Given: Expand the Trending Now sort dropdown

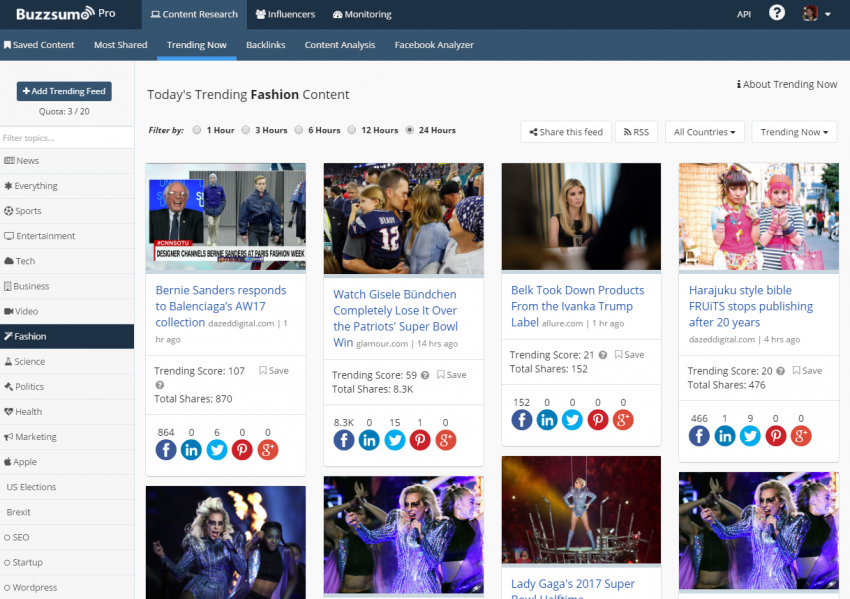Looking at the screenshot, I should pyautogui.click(x=794, y=132).
